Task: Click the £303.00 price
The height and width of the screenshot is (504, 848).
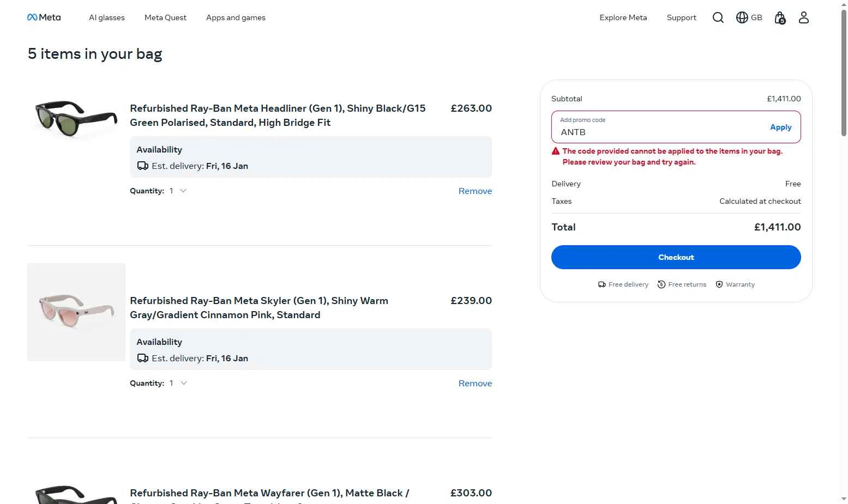Action: click(x=471, y=493)
